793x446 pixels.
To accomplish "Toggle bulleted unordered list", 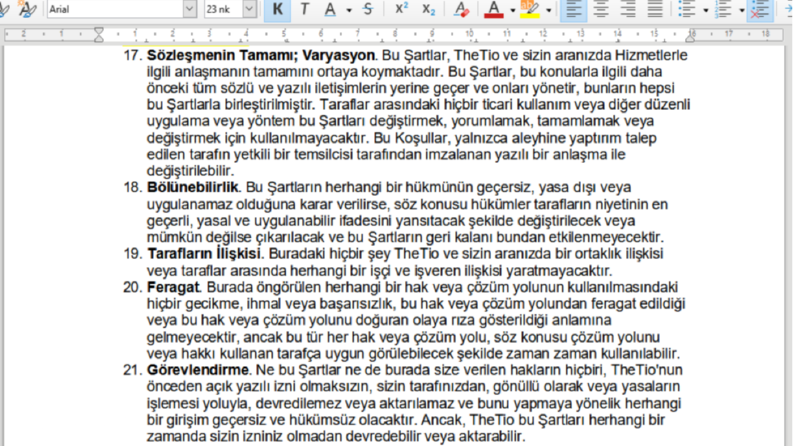I will 686,9.
